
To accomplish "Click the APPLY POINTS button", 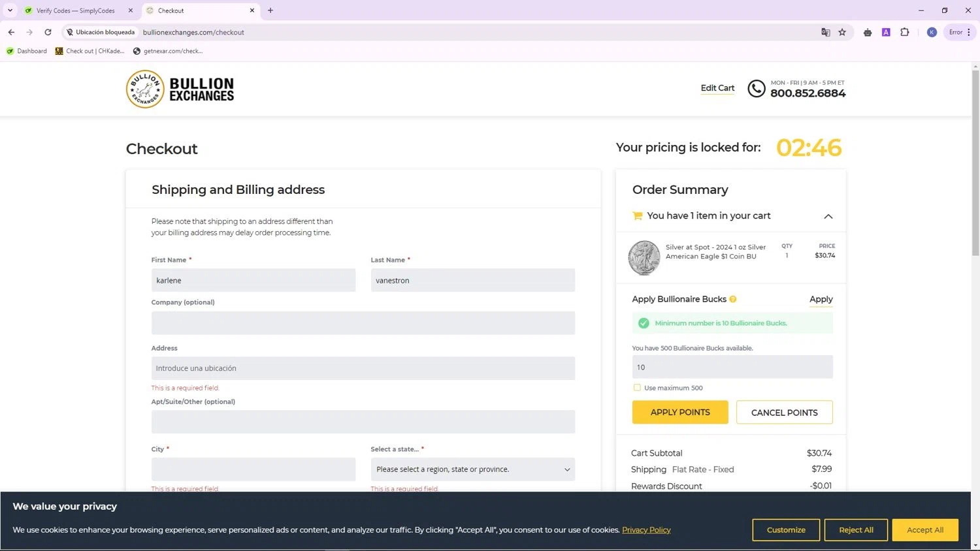I will pos(680,412).
